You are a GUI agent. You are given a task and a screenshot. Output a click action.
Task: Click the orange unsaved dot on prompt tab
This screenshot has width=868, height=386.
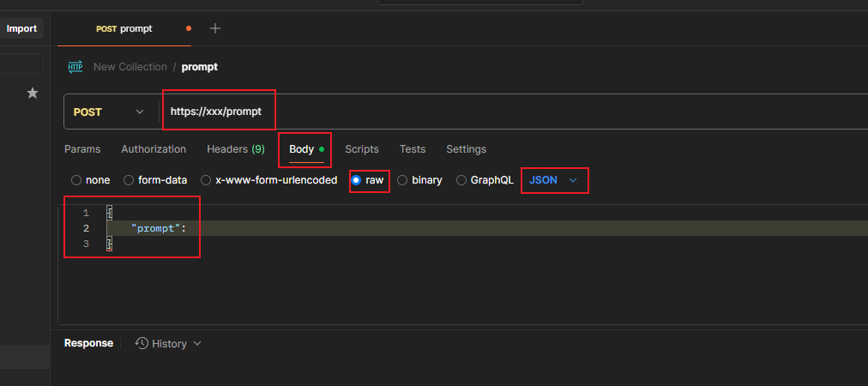[x=189, y=28]
